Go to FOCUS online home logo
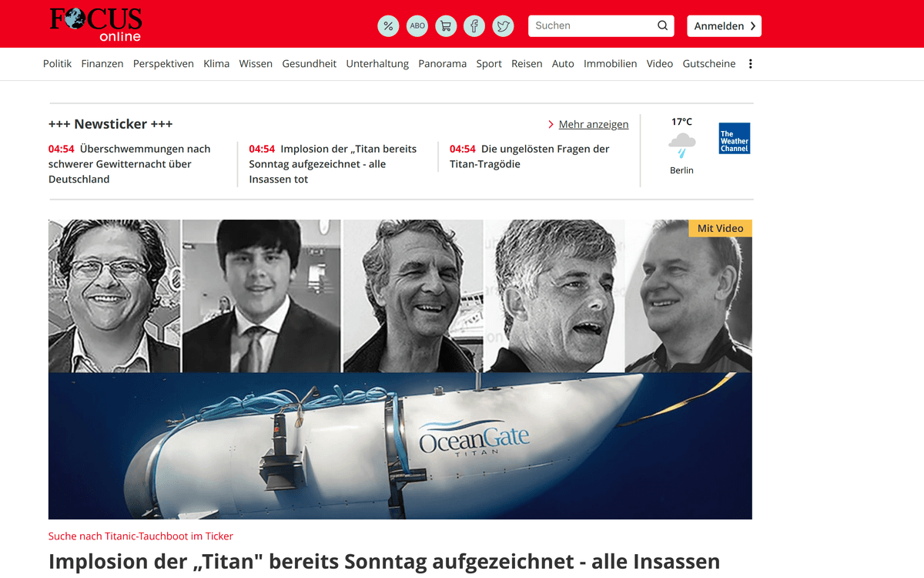 pos(96,24)
